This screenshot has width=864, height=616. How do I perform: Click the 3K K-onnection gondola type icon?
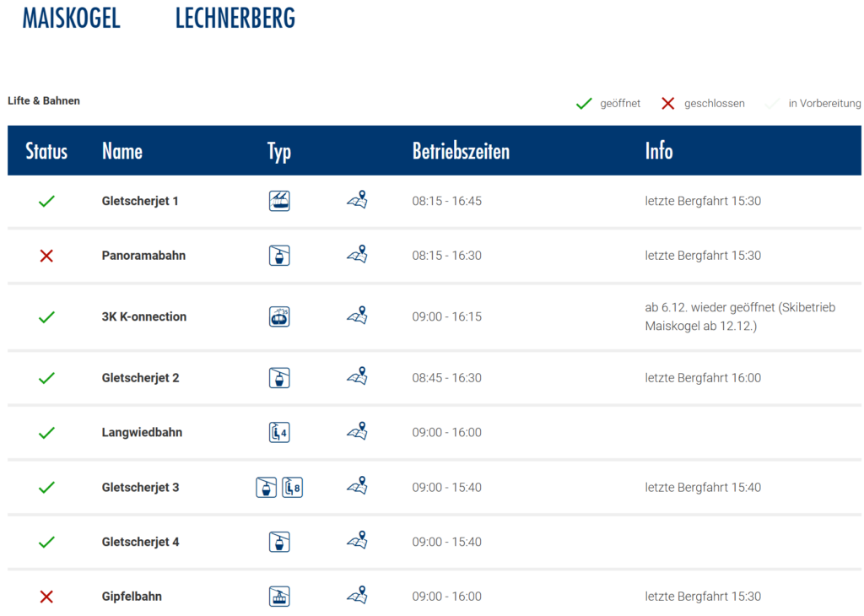pyautogui.click(x=279, y=316)
